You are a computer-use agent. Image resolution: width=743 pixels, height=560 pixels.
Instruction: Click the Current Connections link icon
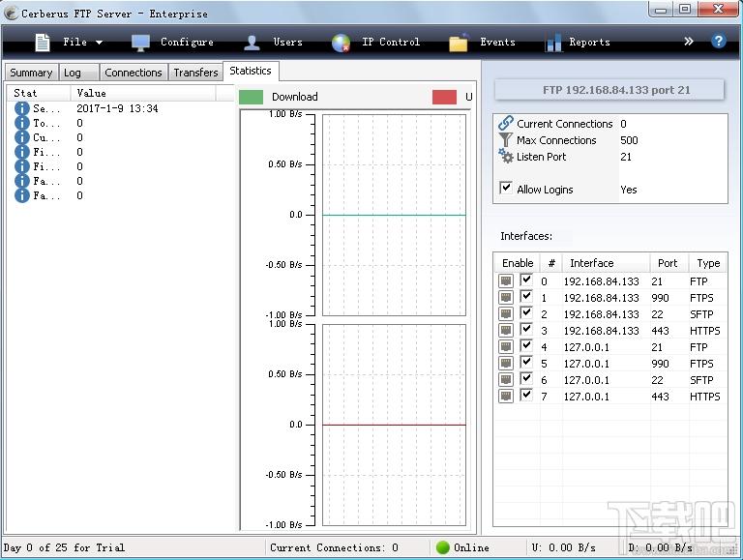506,123
